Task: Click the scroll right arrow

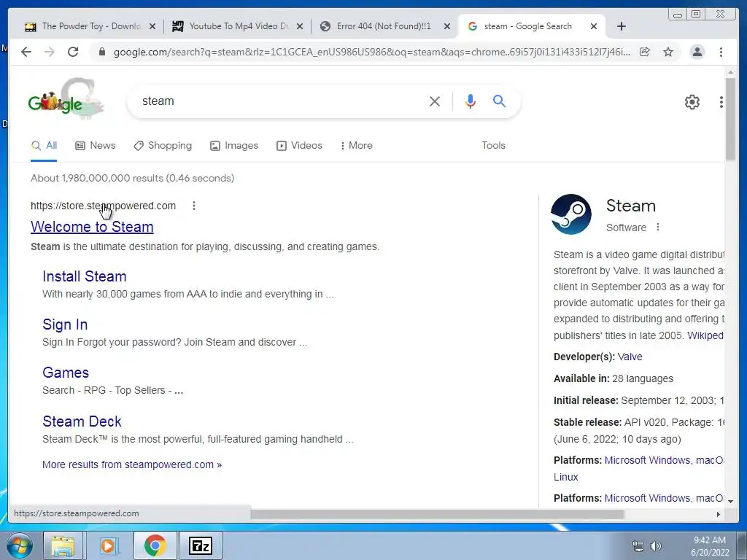Action: 719,514
